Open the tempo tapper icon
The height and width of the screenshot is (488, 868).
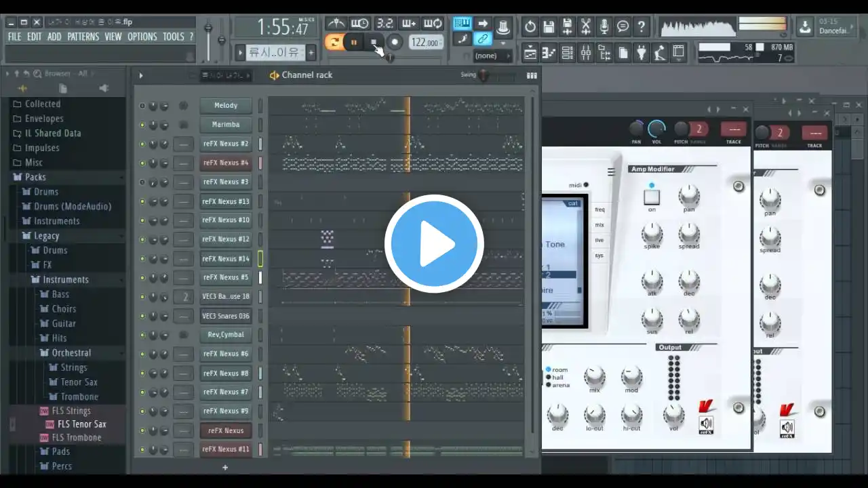click(659, 52)
